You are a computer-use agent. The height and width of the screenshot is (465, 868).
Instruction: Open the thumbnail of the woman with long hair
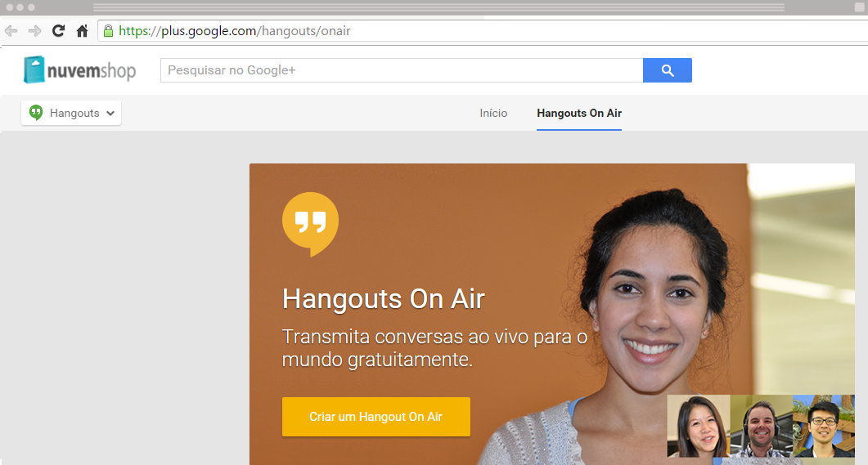699,426
